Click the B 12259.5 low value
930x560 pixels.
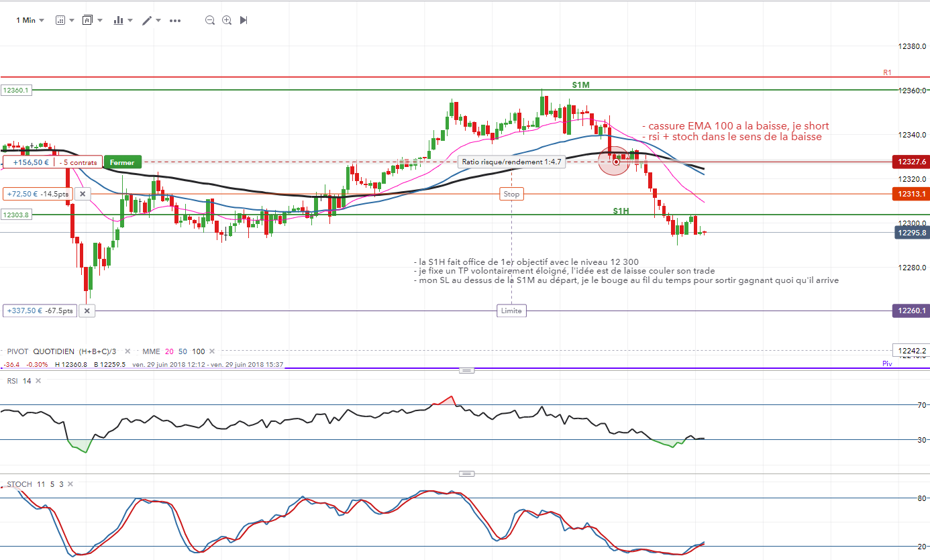109,365
